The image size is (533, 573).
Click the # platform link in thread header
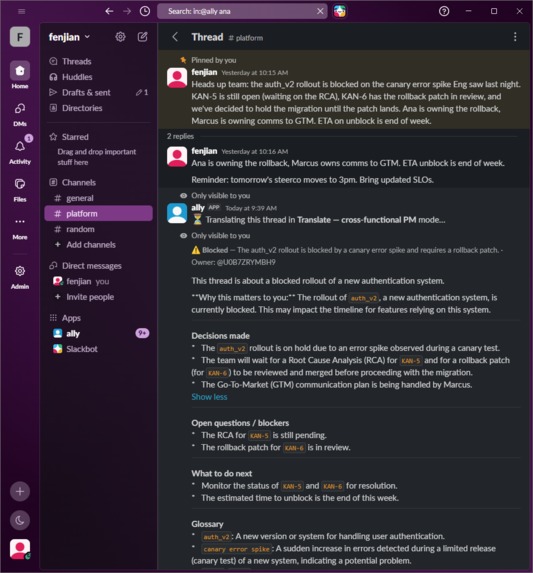tap(245, 38)
